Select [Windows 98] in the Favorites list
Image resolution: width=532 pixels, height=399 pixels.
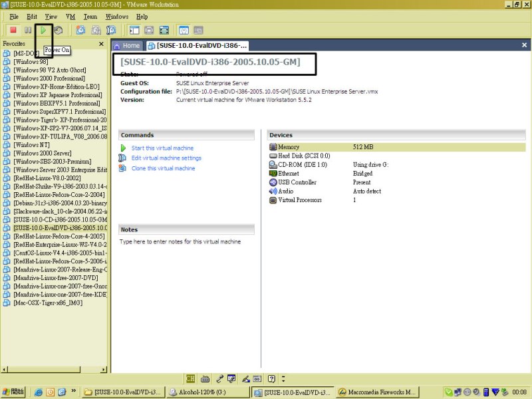click(26, 61)
